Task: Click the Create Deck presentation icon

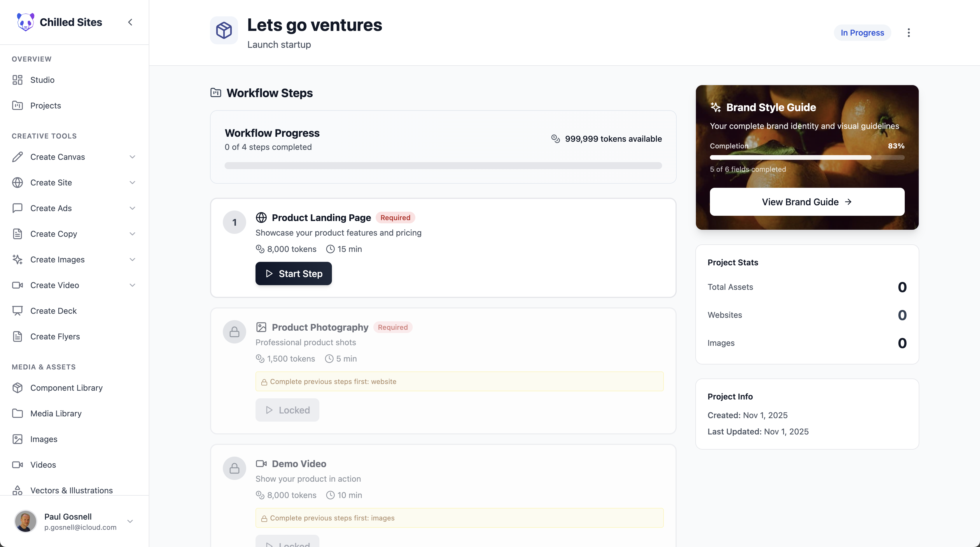Action: 17,311
